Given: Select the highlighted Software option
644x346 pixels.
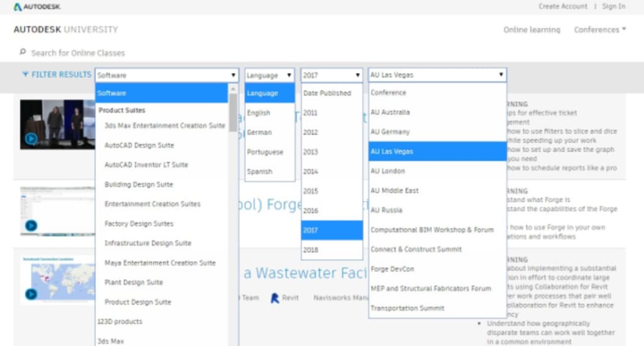Looking at the screenshot, I should click(x=162, y=93).
